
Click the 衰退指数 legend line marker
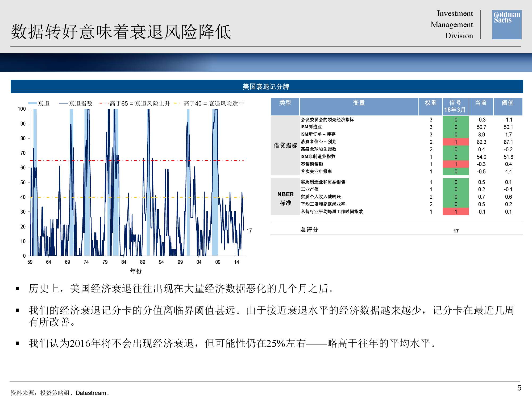coord(64,103)
